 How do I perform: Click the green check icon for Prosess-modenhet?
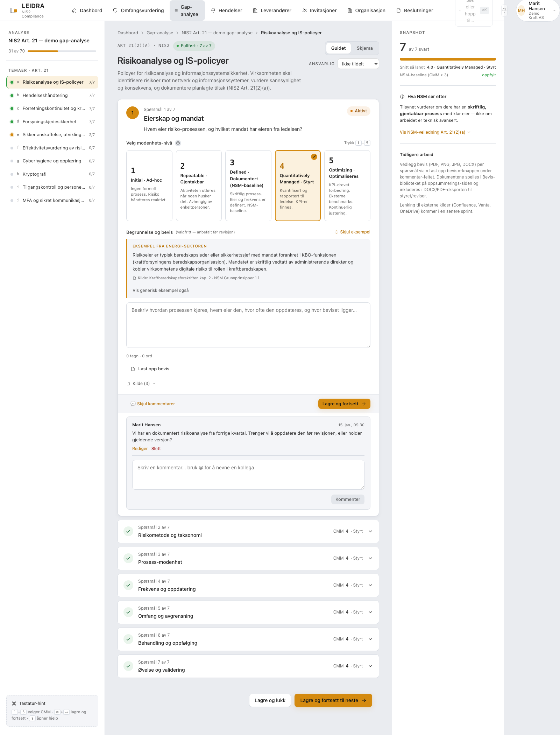click(128, 558)
